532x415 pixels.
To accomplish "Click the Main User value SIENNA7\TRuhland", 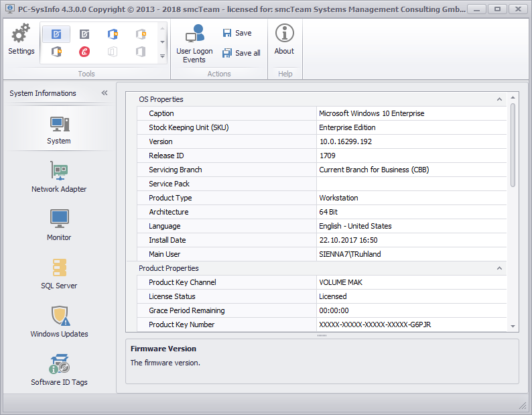I will point(350,254).
